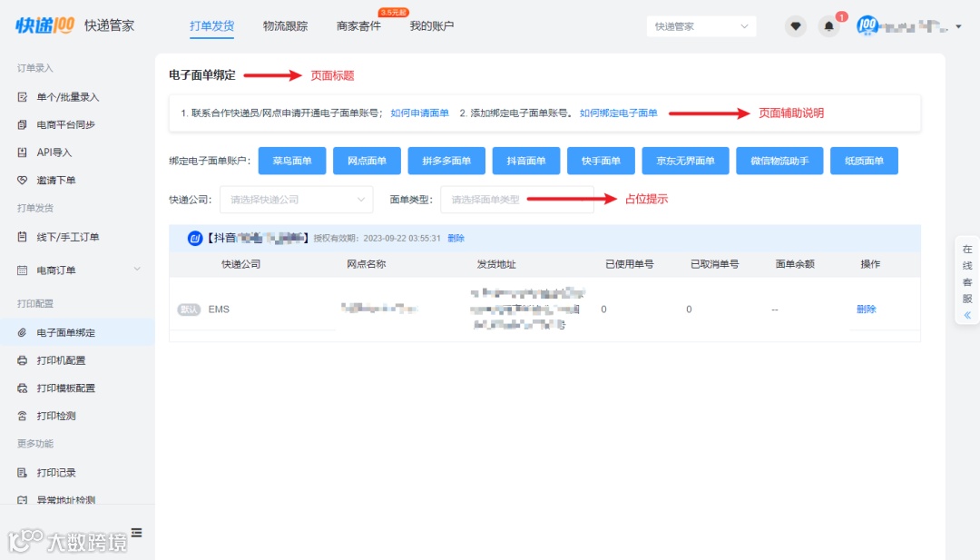980x560 pixels.
Task: Click the 默认 tag on EMS row
Action: click(x=189, y=309)
